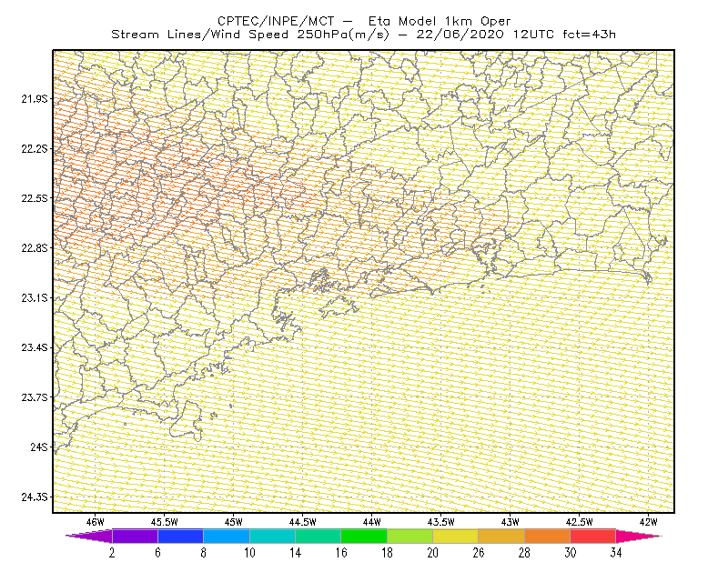728x562 pixels.
Task: Click the light blue 8-10 colorbar segment
Action: tap(226, 536)
